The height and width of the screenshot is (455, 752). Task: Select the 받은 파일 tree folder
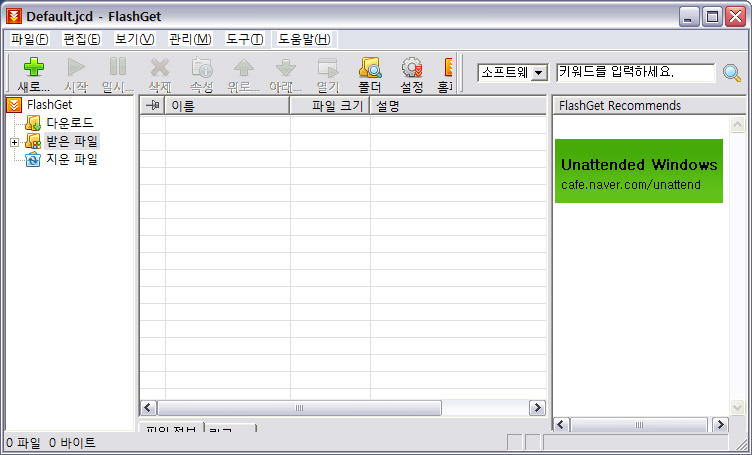tap(72, 141)
